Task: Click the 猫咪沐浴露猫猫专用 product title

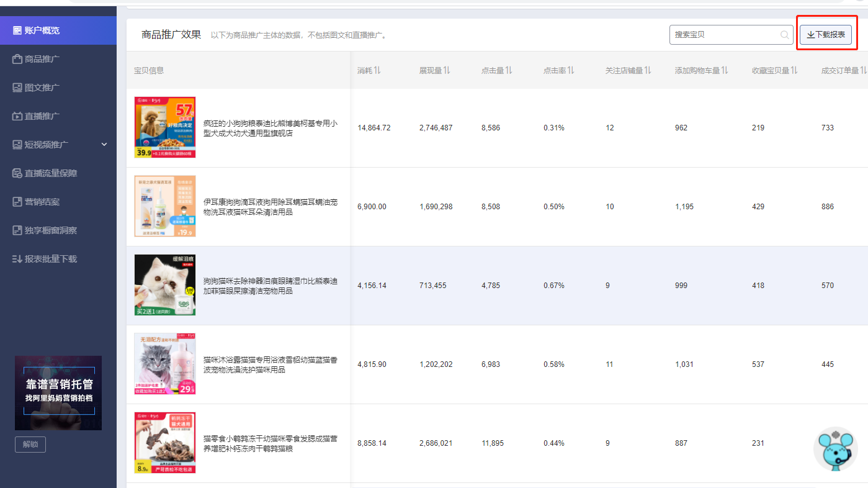Action: pyautogui.click(x=271, y=364)
